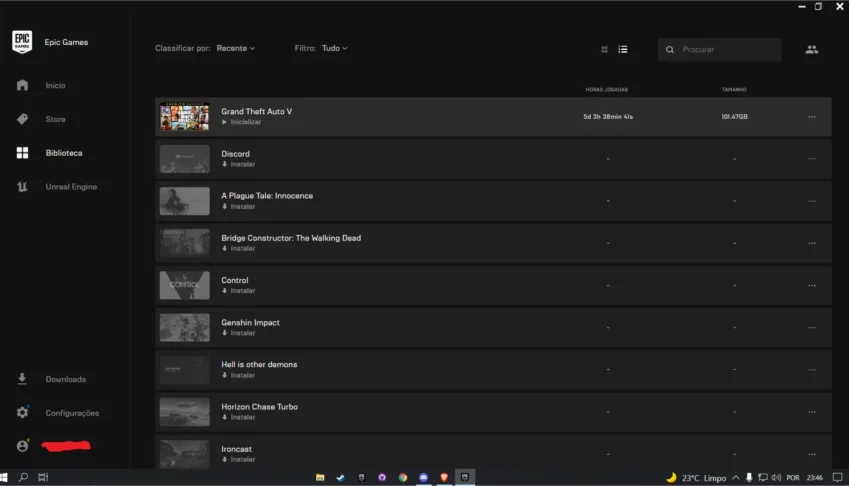Open options menu for Hell is other demons
Viewport: 849px width, 486px height.
(x=812, y=370)
